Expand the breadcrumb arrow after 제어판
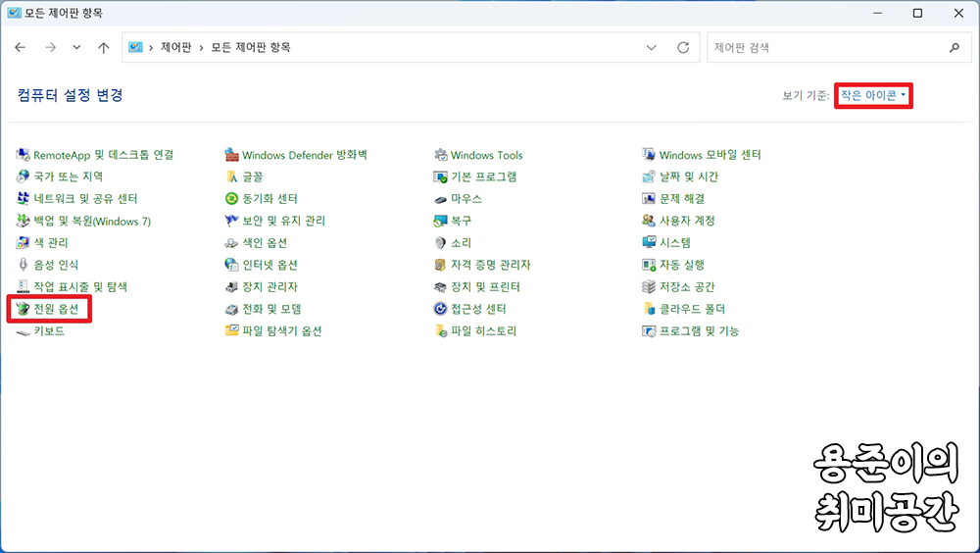Screen dimensions: 980x553 pos(201,47)
